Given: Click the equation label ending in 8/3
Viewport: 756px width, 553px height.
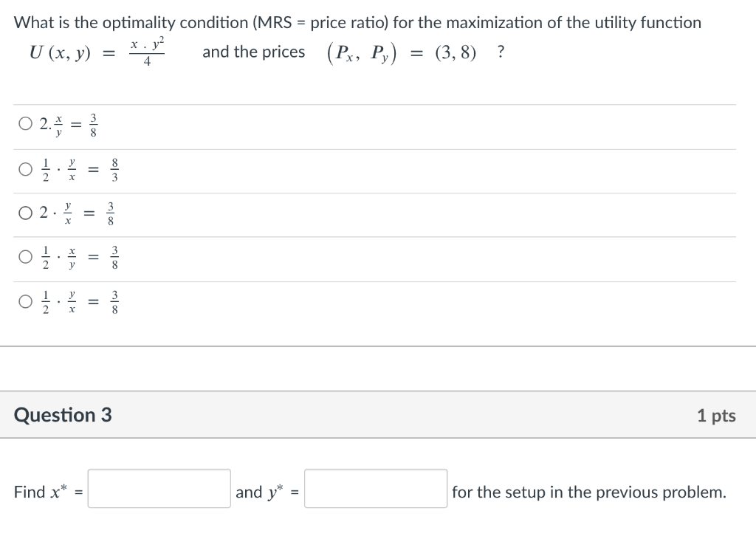Looking at the screenshot, I should point(80,170).
